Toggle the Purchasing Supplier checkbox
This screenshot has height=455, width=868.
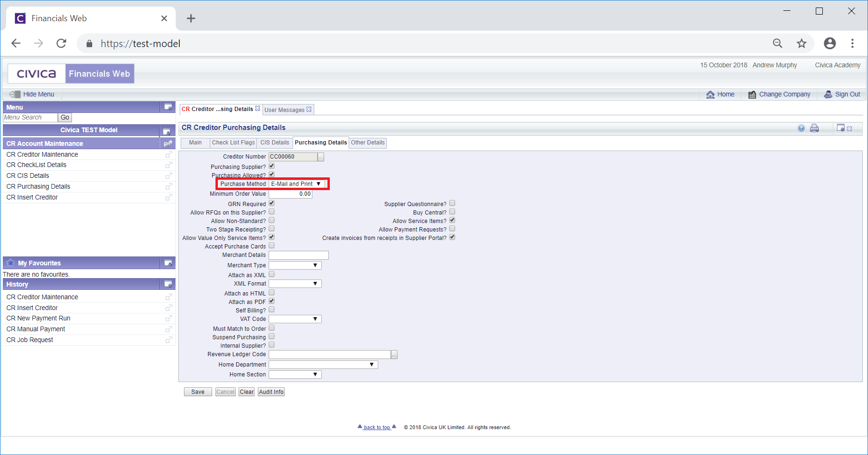271,166
